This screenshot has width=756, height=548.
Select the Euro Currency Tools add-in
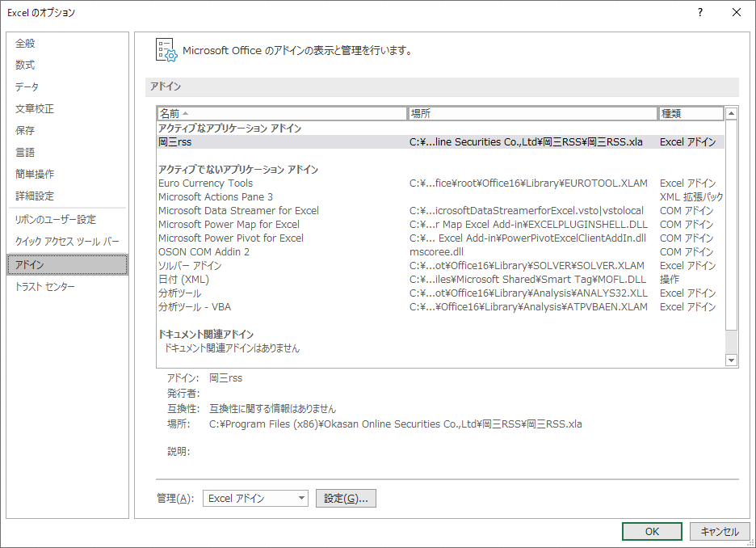206,183
